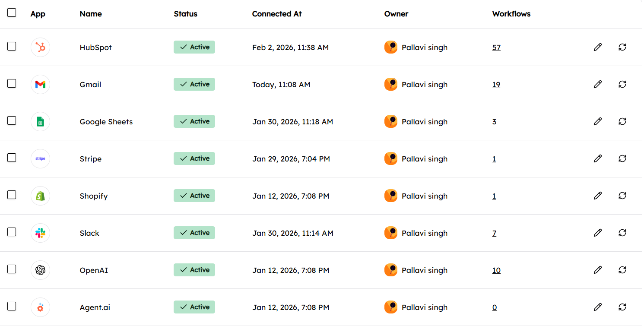Refresh the OpenAI connection

point(622,270)
